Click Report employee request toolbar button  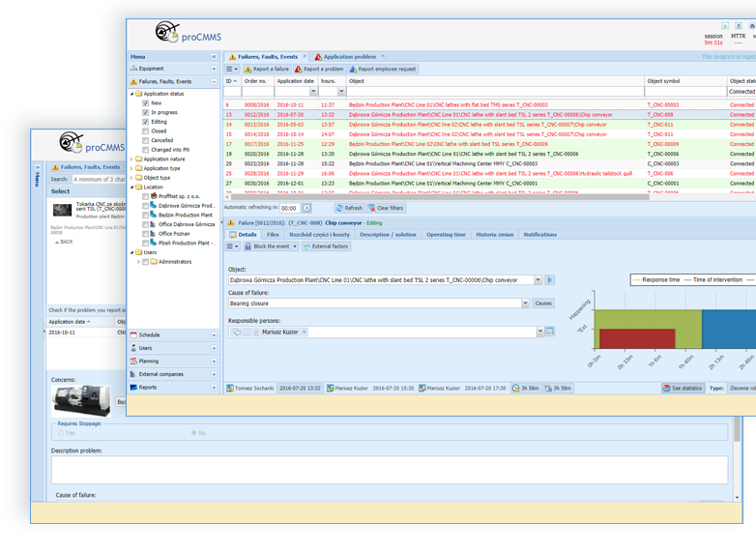click(383, 69)
